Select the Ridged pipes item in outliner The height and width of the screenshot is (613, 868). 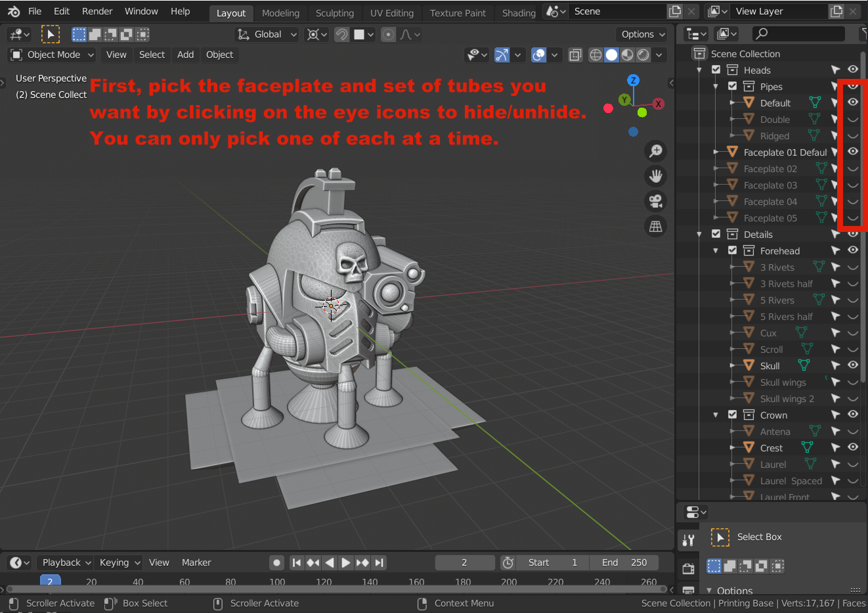click(774, 135)
